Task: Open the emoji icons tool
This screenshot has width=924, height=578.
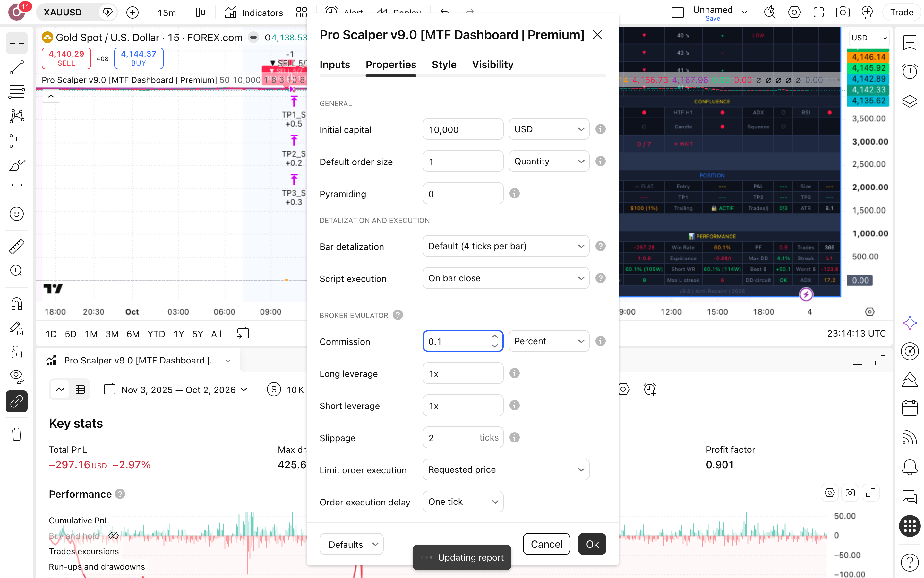Action: point(16,214)
